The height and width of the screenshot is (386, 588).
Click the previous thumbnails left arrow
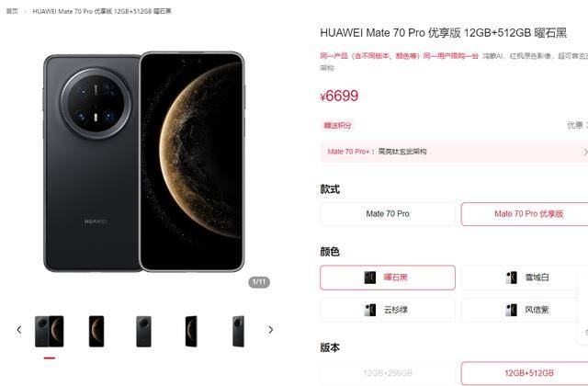pyautogui.click(x=19, y=330)
